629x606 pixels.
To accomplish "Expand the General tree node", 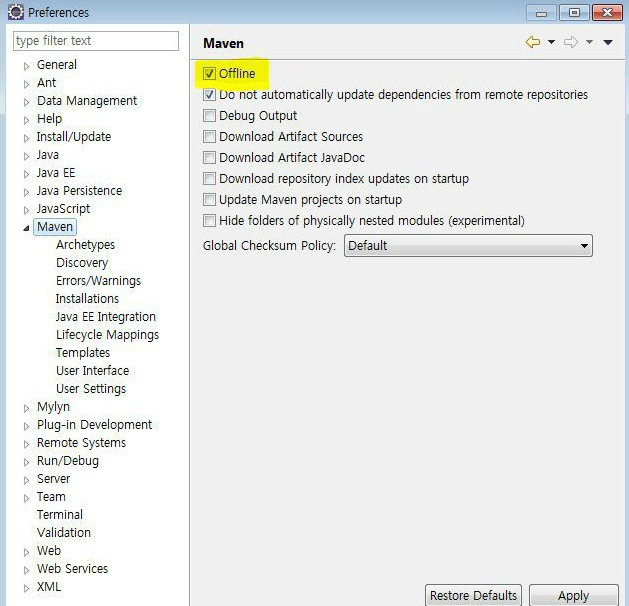I will [26, 66].
